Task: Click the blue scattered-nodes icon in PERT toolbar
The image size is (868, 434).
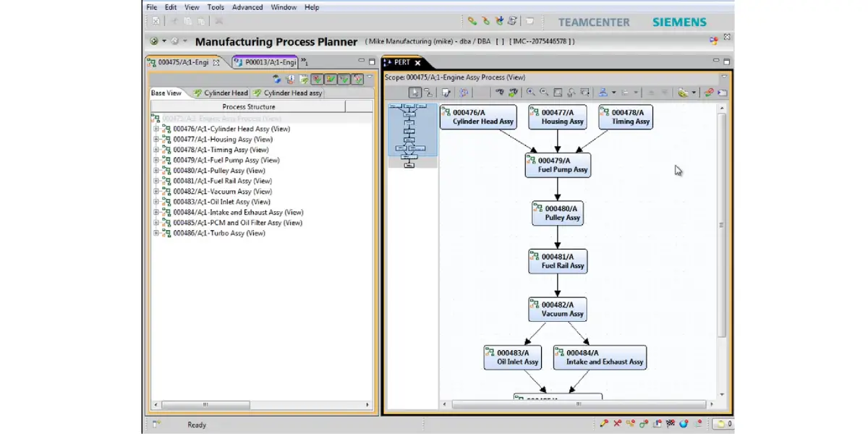Action: pos(463,93)
